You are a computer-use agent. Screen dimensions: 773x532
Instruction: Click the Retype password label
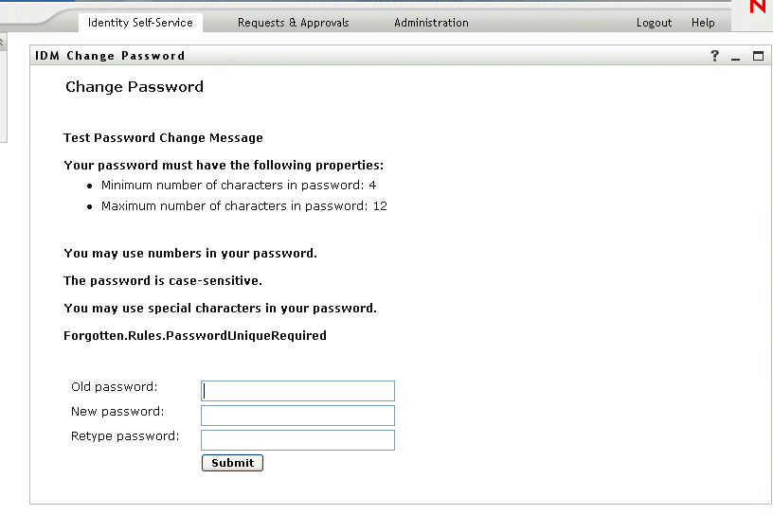125,436
